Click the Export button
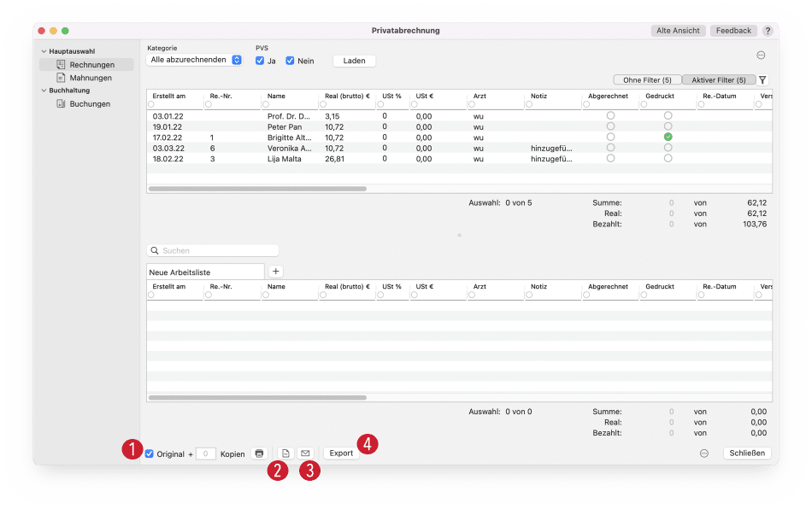The image size is (812, 509). coord(341,453)
